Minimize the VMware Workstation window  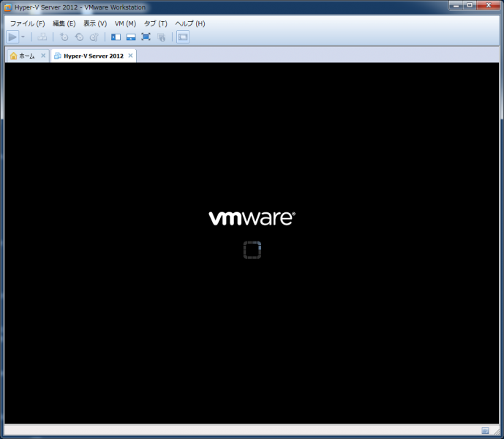coord(456,5)
